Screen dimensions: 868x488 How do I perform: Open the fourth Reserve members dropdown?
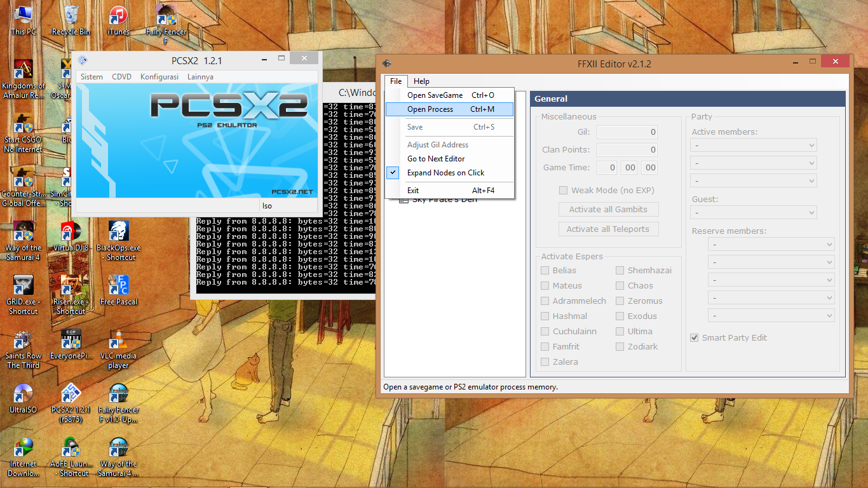[x=771, y=298]
